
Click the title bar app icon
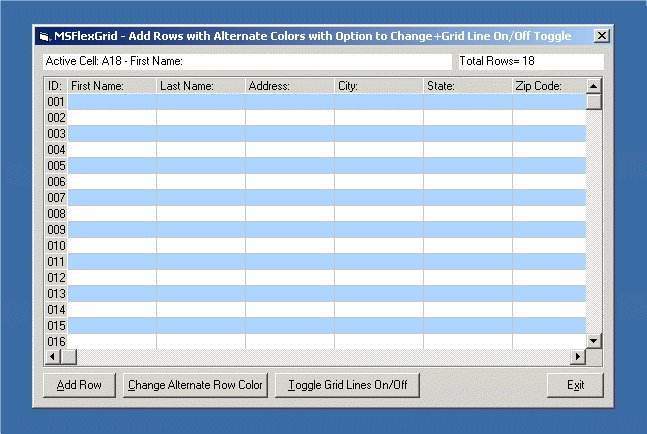pos(44,36)
